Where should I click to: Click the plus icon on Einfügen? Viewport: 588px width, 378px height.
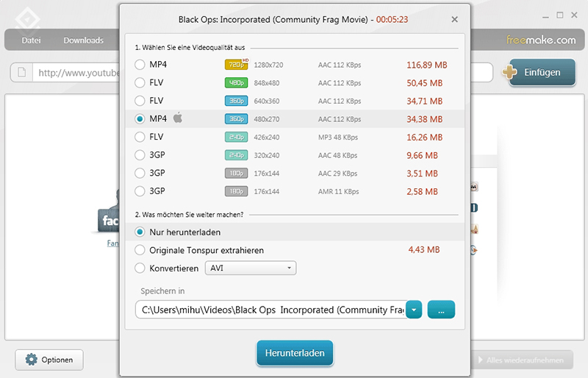click(508, 72)
